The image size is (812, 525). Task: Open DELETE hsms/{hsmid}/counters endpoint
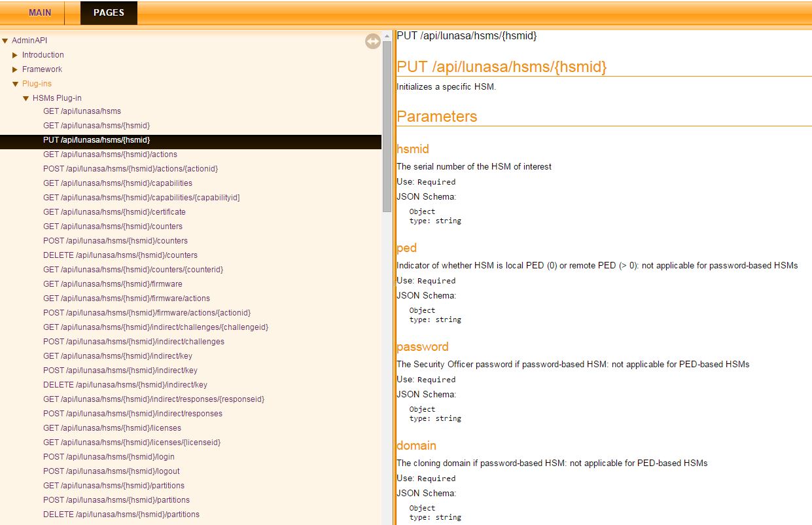(120, 255)
